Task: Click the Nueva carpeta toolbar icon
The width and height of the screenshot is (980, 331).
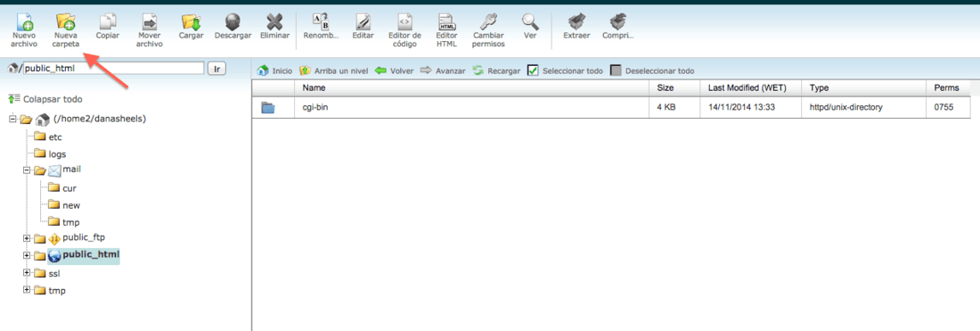Action: pyautogui.click(x=66, y=30)
